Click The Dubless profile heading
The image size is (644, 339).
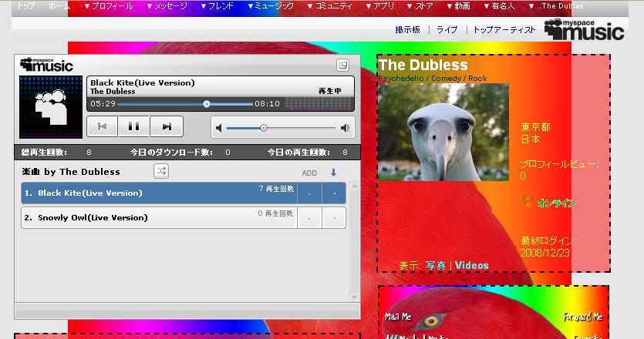[423, 65]
